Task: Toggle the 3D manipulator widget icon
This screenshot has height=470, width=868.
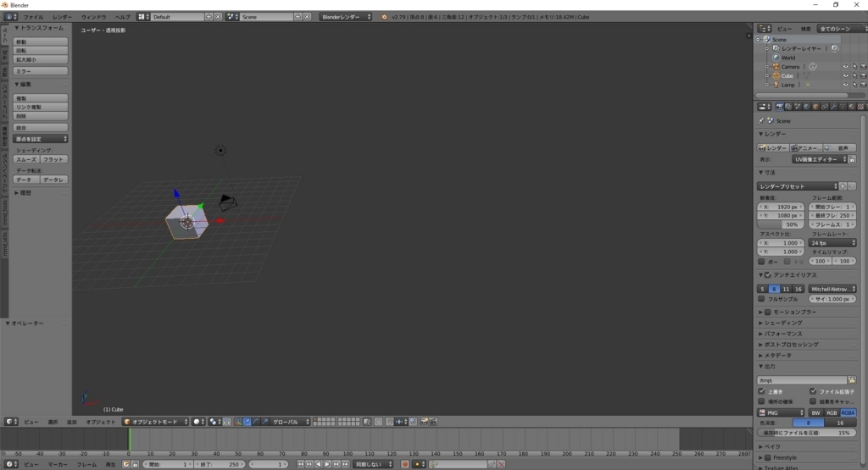Action: (238, 422)
